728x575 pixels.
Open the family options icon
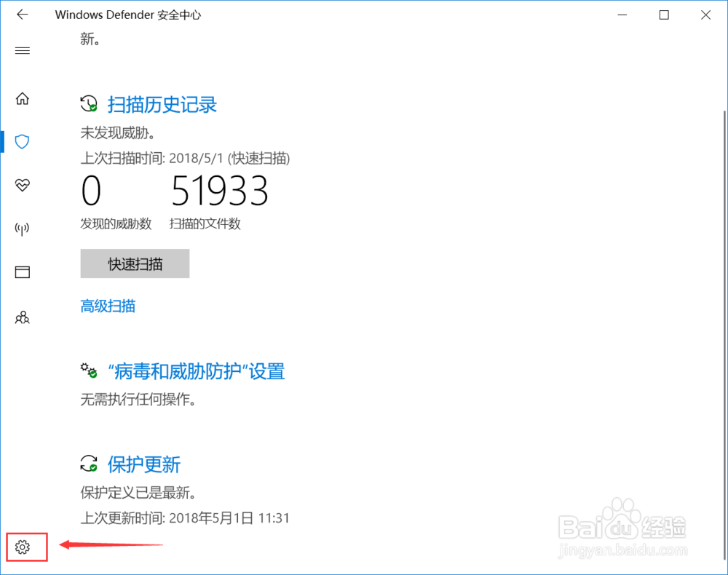(23, 317)
